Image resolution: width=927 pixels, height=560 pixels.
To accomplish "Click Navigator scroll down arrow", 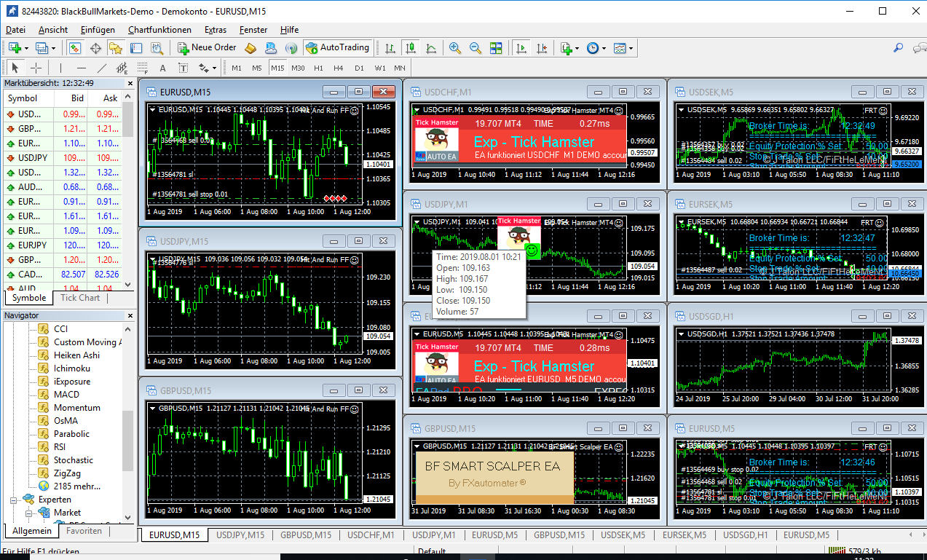I will click(128, 518).
